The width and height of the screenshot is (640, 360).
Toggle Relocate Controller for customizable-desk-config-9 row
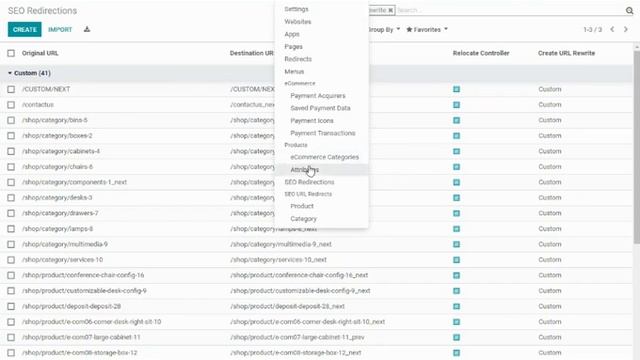click(456, 291)
